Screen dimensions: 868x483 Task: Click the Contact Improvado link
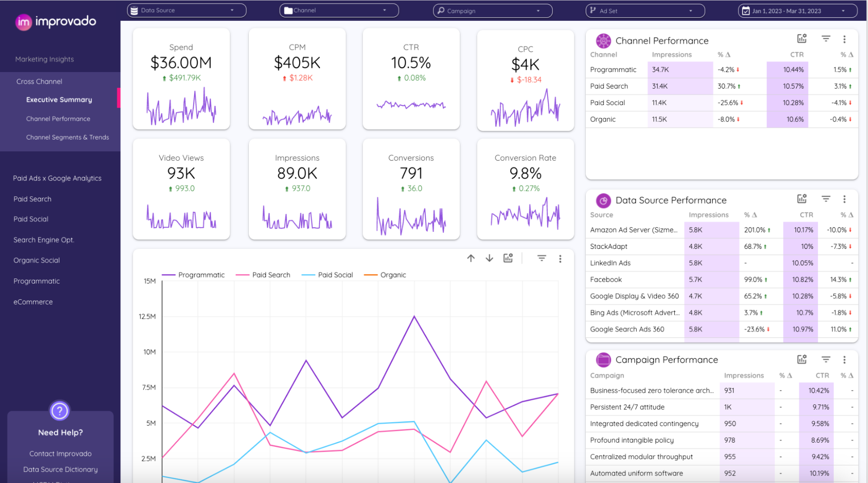(x=60, y=453)
